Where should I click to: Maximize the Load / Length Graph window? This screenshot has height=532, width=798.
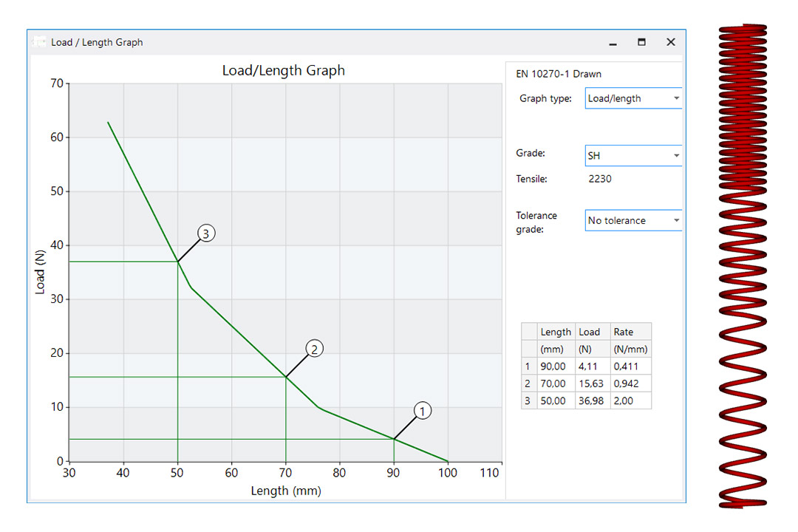[641, 42]
